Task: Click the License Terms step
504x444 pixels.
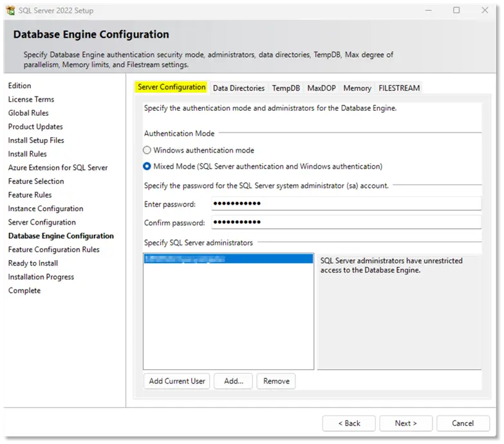Action: (31, 99)
